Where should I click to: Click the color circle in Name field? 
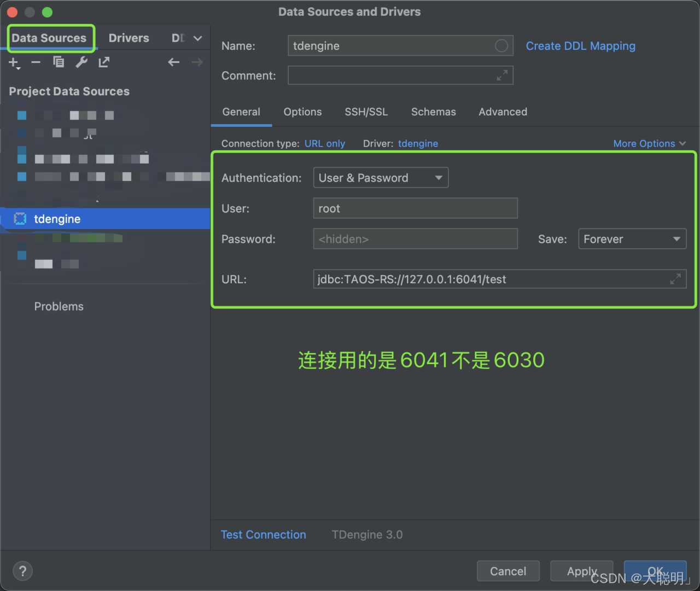tap(501, 46)
